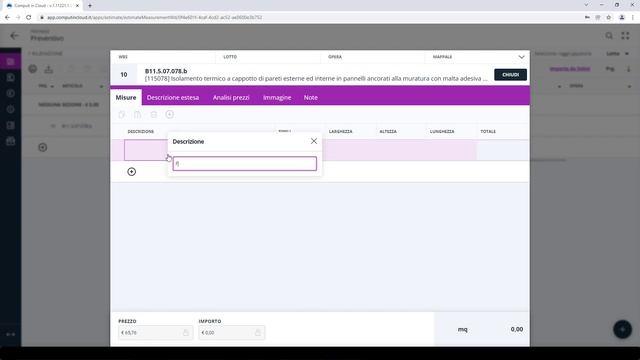Click the Importa da listini link
This screenshot has height=360, width=640.
(570, 69)
